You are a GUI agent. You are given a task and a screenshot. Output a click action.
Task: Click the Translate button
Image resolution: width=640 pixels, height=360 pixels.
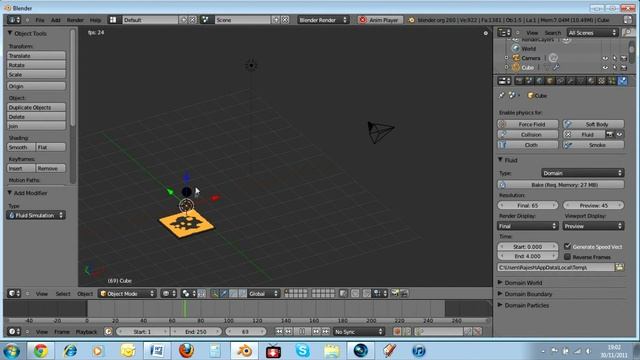coord(36,56)
